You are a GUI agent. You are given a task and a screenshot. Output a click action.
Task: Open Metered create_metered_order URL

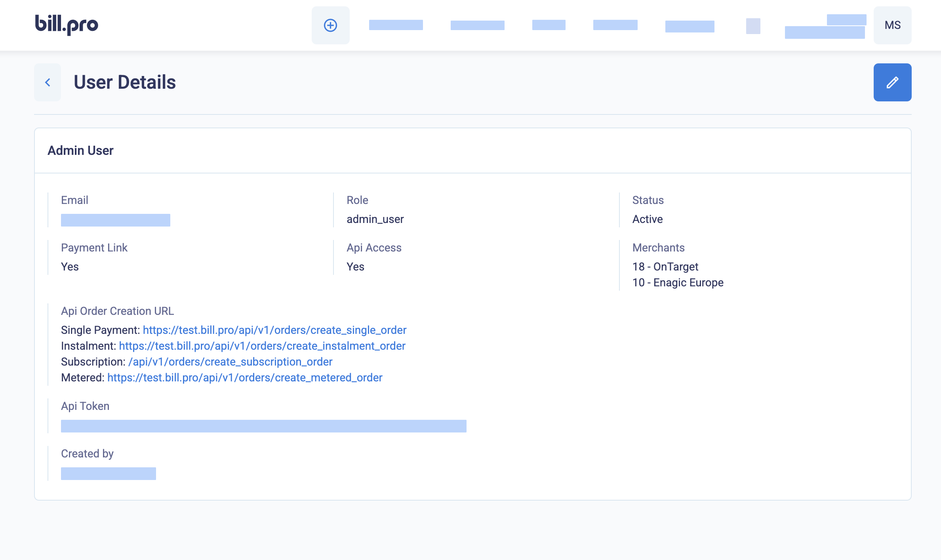pyautogui.click(x=245, y=377)
